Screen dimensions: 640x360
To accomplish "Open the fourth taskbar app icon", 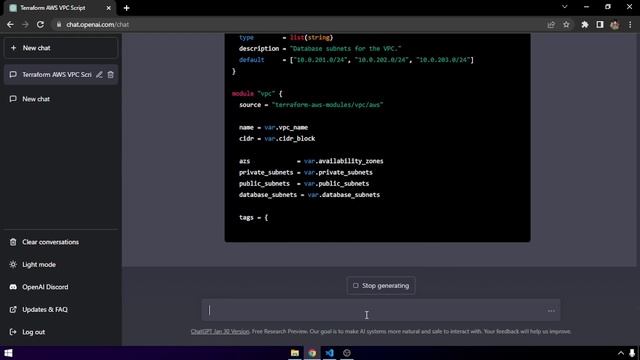I will click(x=347, y=353).
